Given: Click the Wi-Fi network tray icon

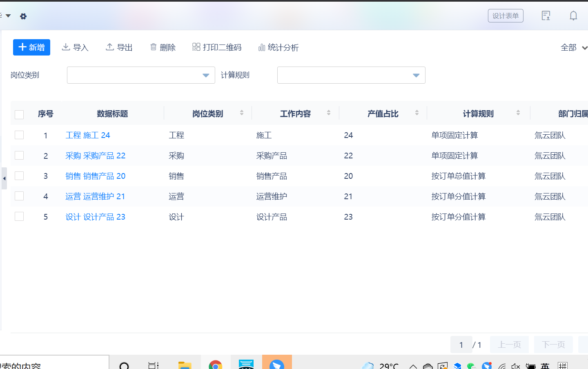Looking at the screenshot, I should click(502, 366).
